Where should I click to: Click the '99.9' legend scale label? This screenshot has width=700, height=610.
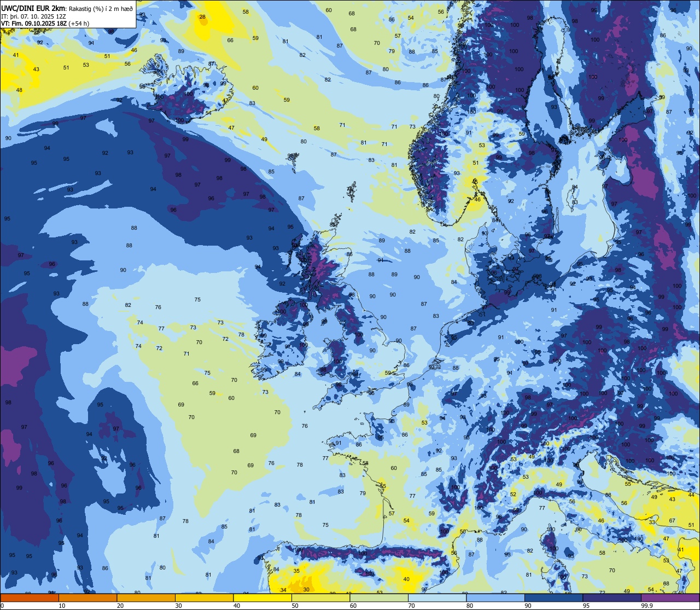(x=647, y=605)
